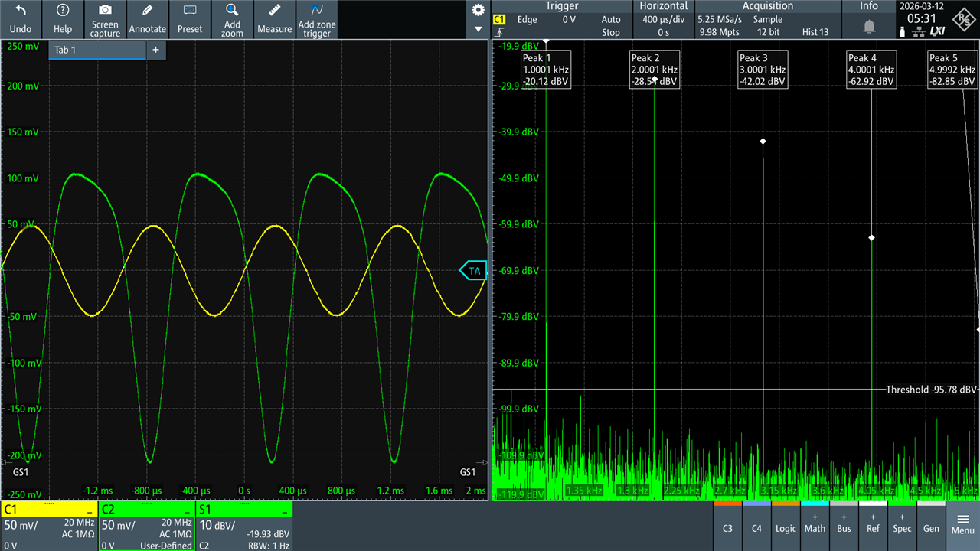Screen dimensions: 980x551
Task: Open the Preset icon
Action: coord(190,19)
